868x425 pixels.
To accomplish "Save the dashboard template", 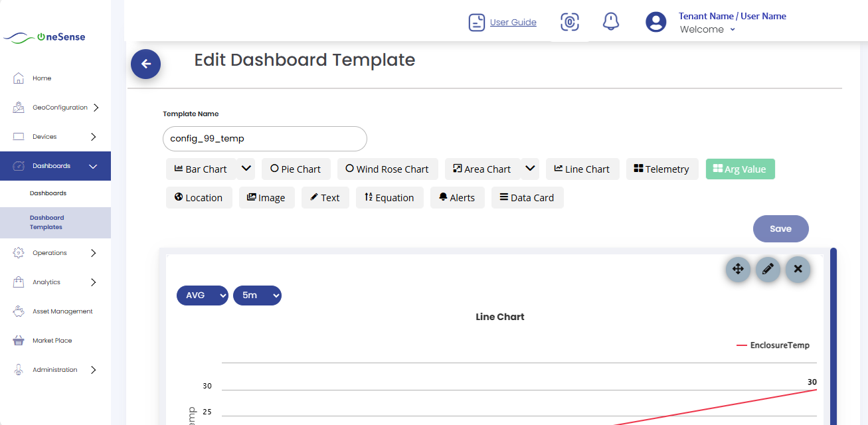I will tap(780, 228).
